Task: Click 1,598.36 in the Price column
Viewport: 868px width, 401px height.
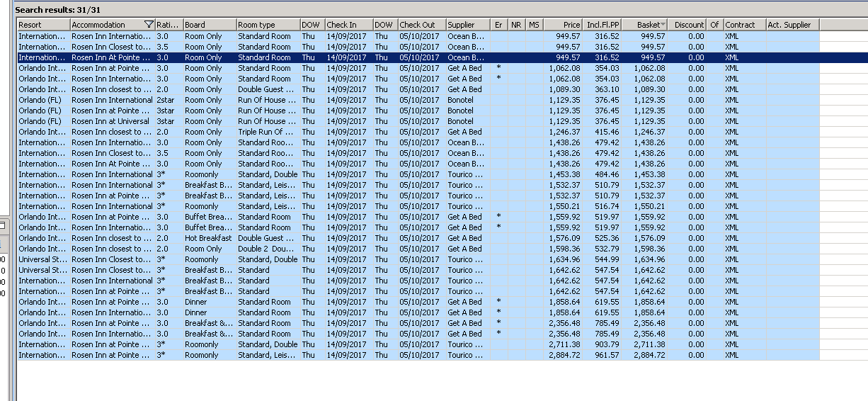Action: pyautogui.click(x=564, y=249)
